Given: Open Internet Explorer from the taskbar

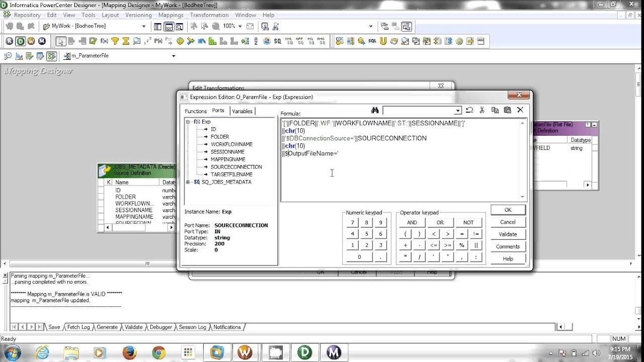Looking at the screenshot, I should (42, 352).
